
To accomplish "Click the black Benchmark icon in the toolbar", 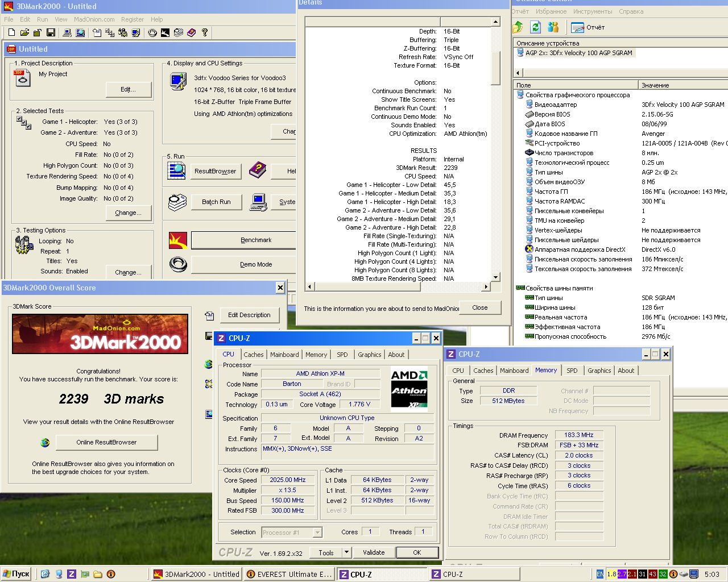I will pyautogui.click(x=165, y=32).
